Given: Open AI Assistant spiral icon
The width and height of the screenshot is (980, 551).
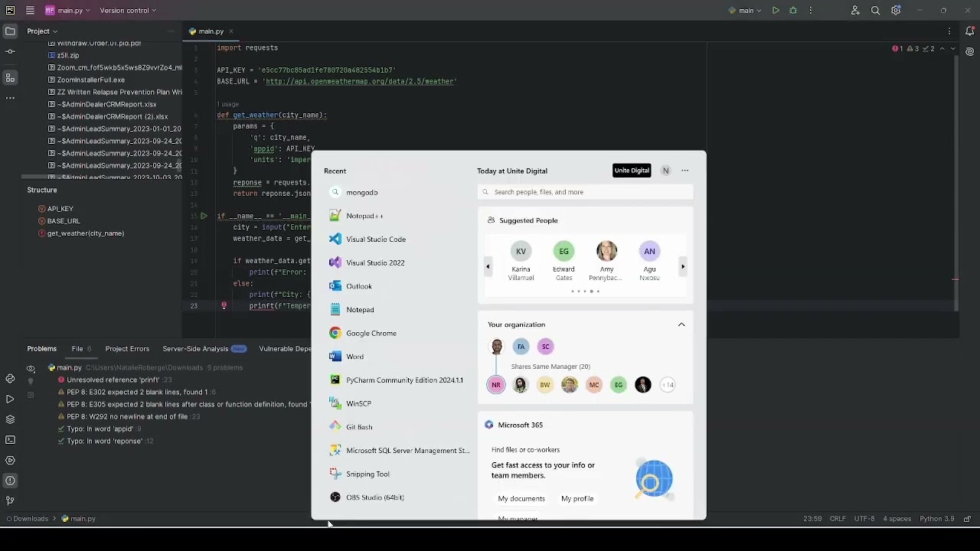Looking at the screenshot, I should [969, 52].
